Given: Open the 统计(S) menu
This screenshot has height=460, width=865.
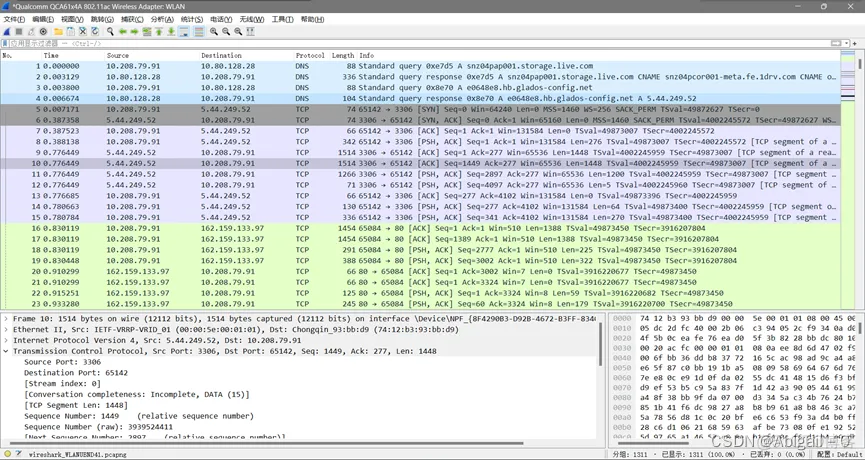Looking at the screenshot, I should pyautogui.click(x=192, y=19).
